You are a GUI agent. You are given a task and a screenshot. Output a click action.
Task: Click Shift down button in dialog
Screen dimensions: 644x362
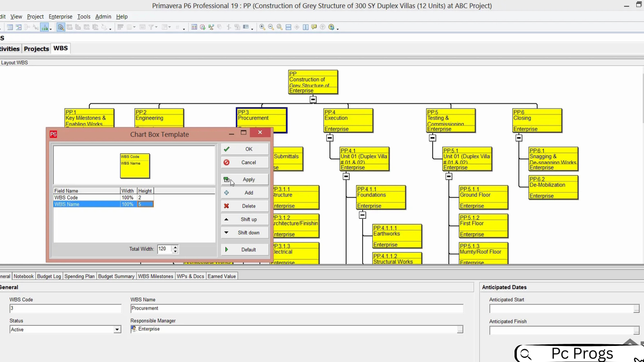click(x=244, y=232)
